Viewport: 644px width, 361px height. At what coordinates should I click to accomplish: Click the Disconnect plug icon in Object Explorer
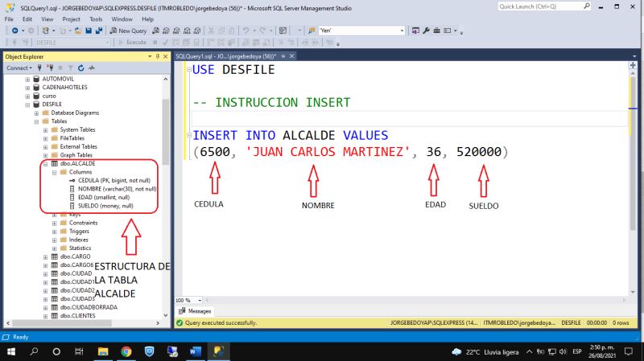pos(50,68)
